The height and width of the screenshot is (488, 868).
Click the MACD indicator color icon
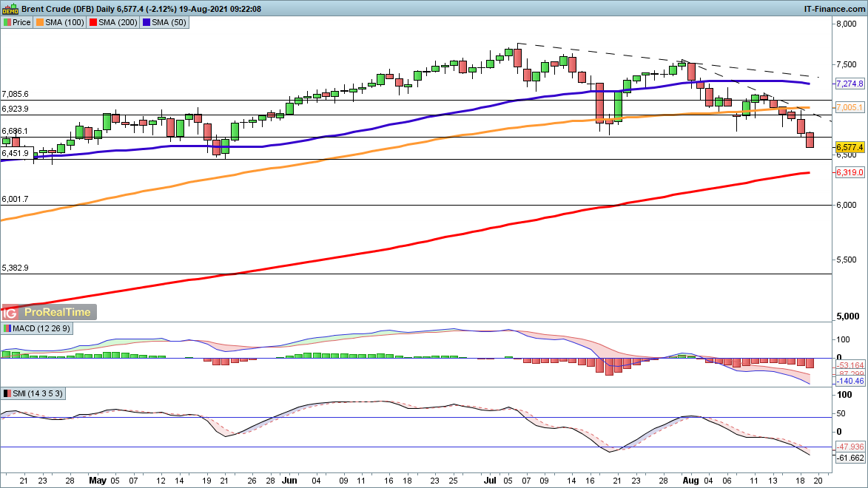click(7, 328)
